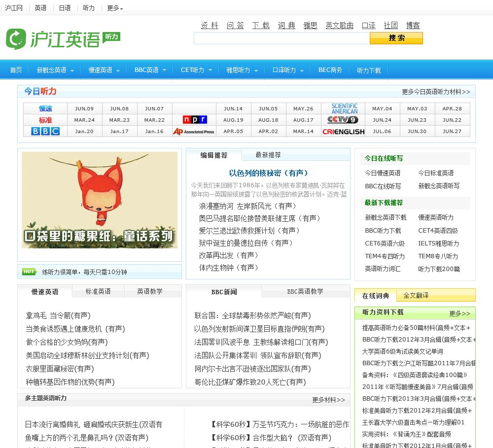The width and height of the screenshot is (493, 448).
Task: Open the 英文歌曲 link above the search box
Action: [x=339, y=25]
